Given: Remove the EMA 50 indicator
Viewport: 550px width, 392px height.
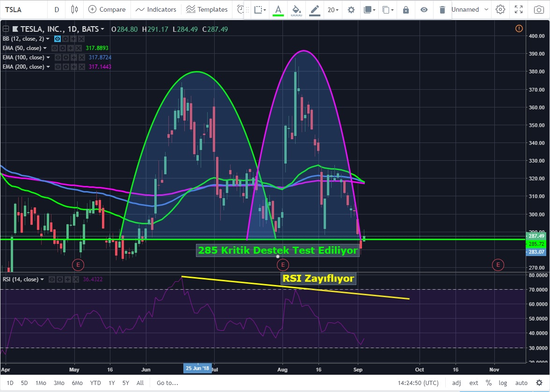Looking at the screenshot, I should (x=79, y=48).
